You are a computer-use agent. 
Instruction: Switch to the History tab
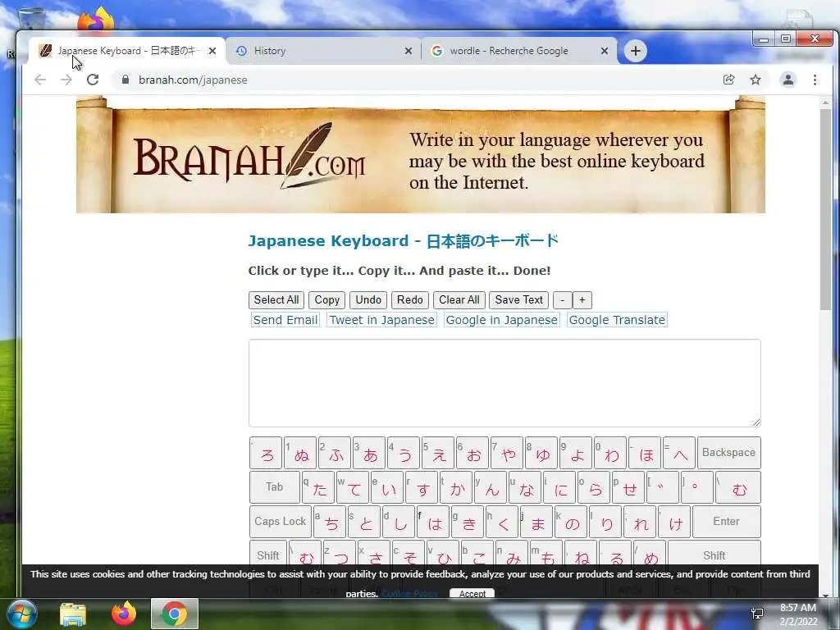(x=322, y=51)
